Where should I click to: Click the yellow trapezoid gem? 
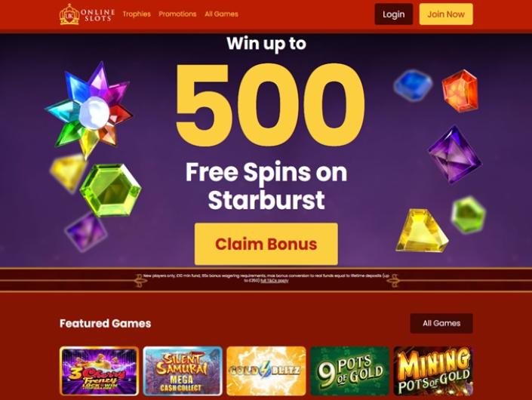tap(422, 231)
